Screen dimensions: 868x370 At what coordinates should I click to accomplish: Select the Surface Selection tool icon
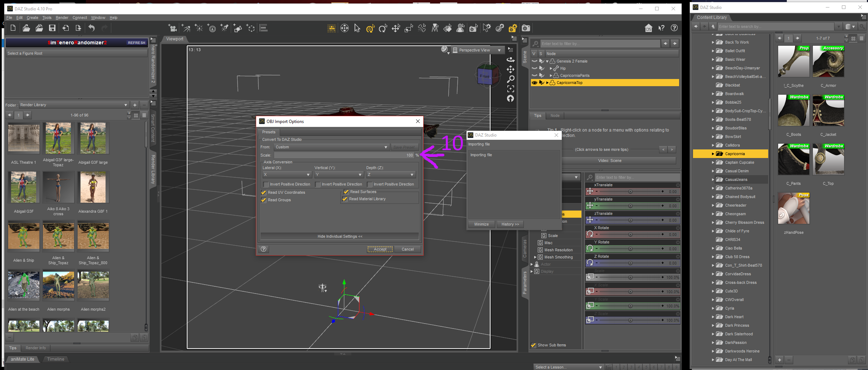coord(448,28)
